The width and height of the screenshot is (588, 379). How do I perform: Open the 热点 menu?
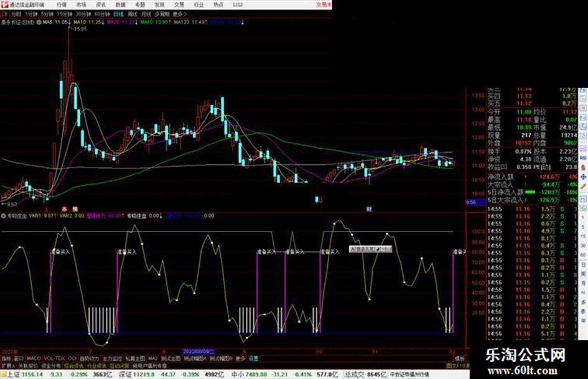pyautogui.click(x=218, y=5)
